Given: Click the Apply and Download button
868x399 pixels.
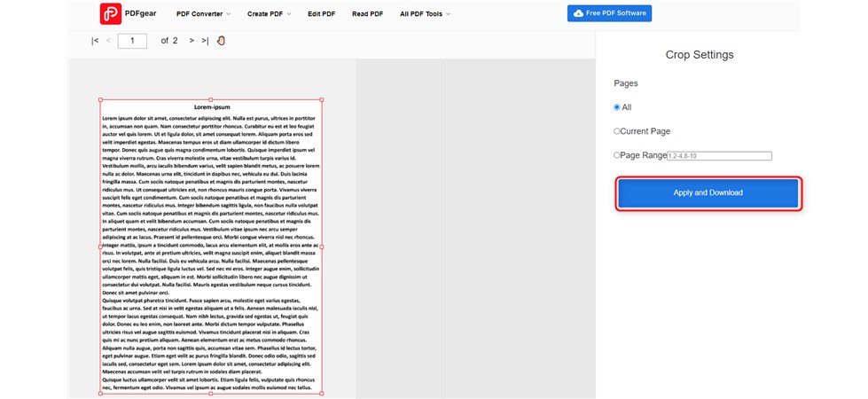Looking at the screenshot, I should (708, 193).
